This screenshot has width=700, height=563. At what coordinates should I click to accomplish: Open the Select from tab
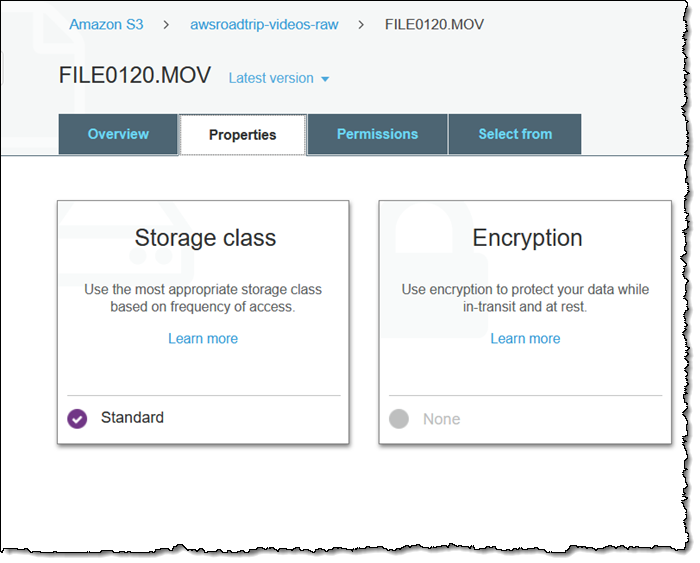(x=515, y=134)
